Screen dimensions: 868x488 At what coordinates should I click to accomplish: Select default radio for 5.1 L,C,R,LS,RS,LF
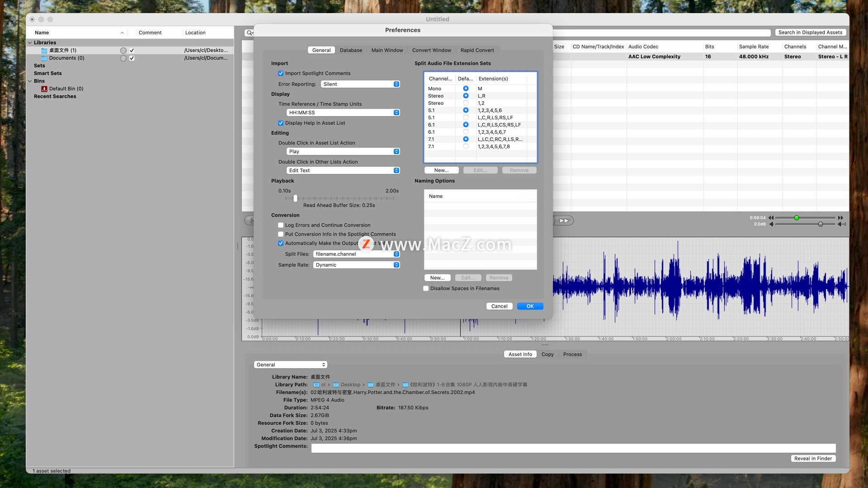click(466, 118)
